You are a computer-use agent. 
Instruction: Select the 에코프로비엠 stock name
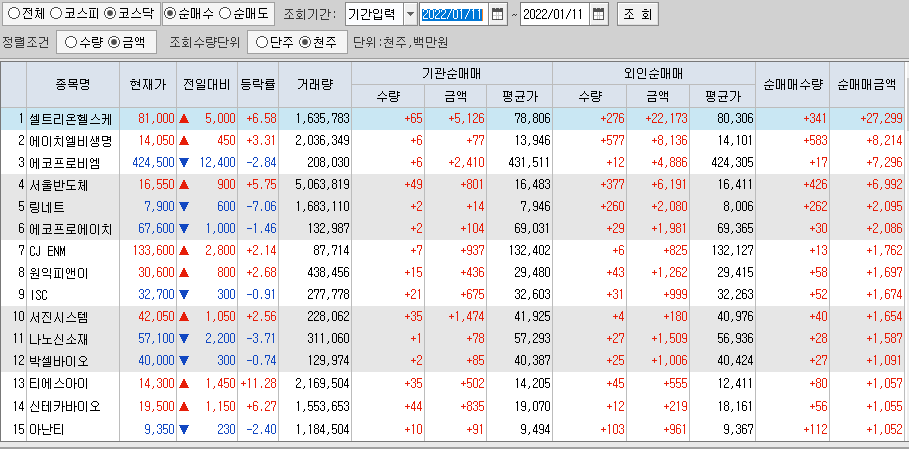click(x=64, y=163)
